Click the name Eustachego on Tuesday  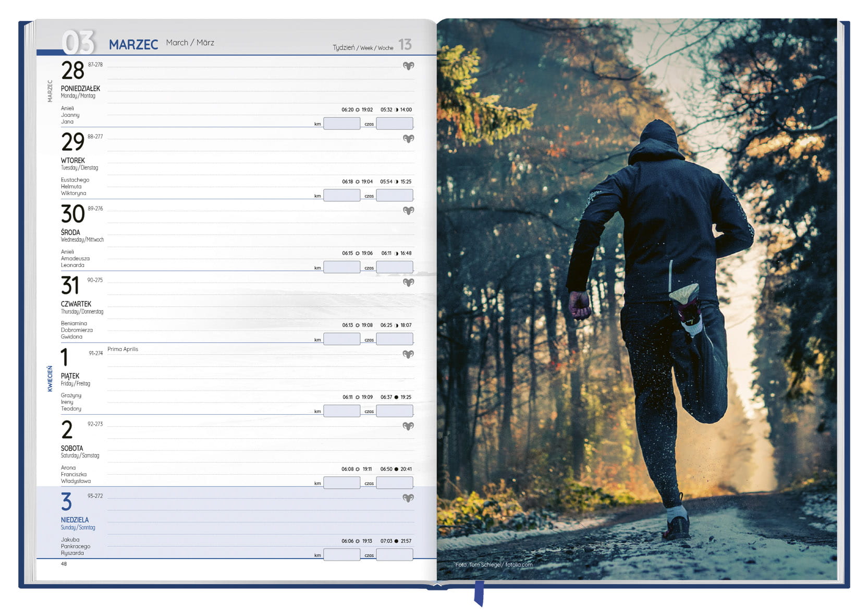[x=75, y=180]
